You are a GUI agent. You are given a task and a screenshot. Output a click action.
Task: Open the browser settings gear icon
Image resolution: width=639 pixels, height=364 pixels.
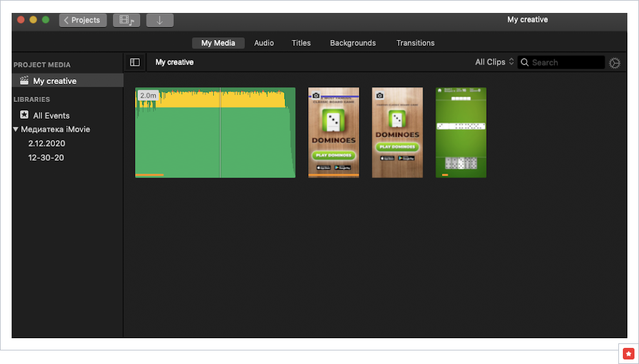614,63
